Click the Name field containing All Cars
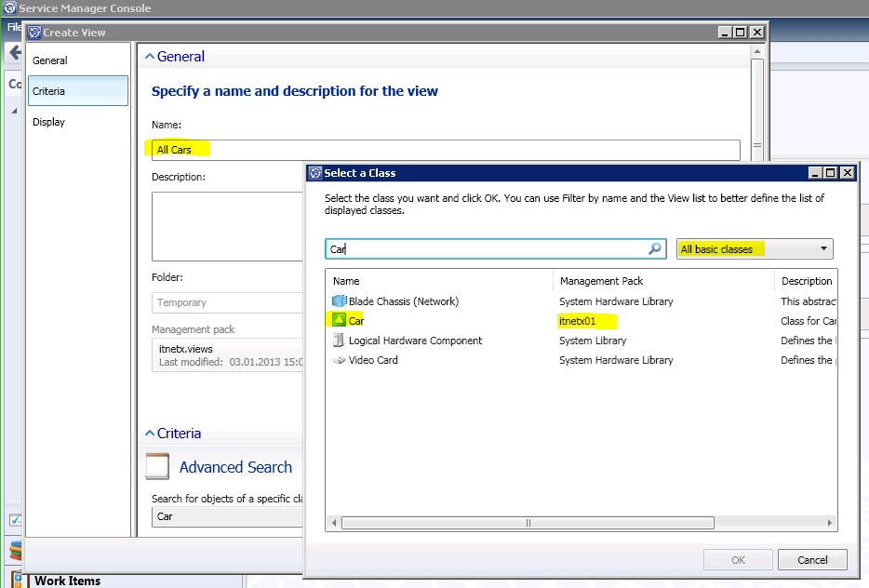The height and width of the screenshot is (588, 869). (447, 150)
